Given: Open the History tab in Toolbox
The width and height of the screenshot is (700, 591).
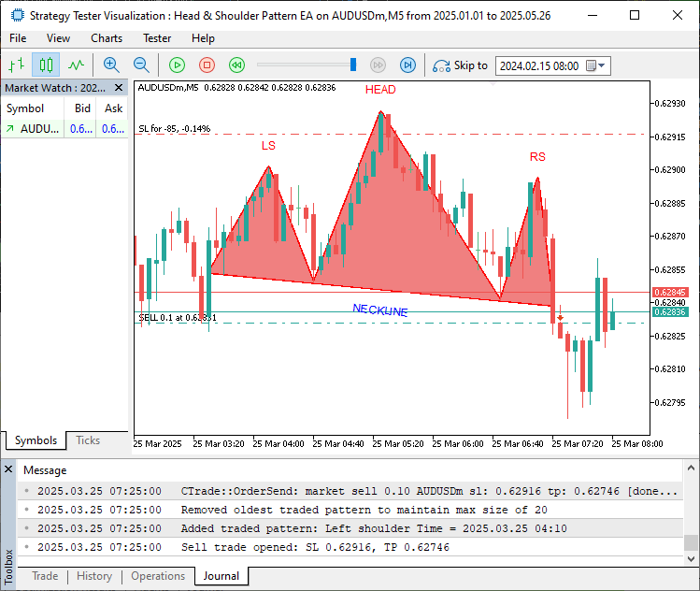Looking at the screenshot, I should [x=93, y=576].
